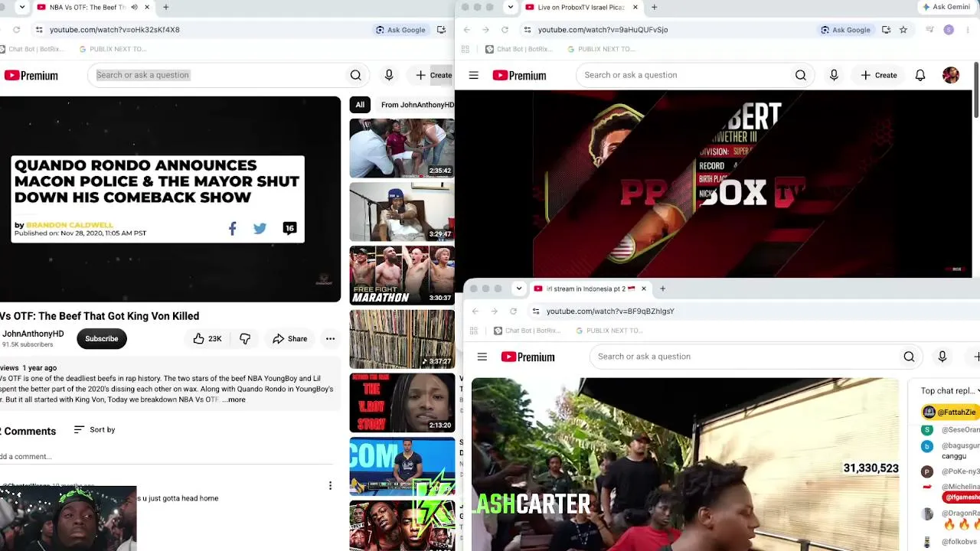Click the ProboxTV window vertical scrollbar
This screenshot has height=551, width=980.
tap(976, 90)
